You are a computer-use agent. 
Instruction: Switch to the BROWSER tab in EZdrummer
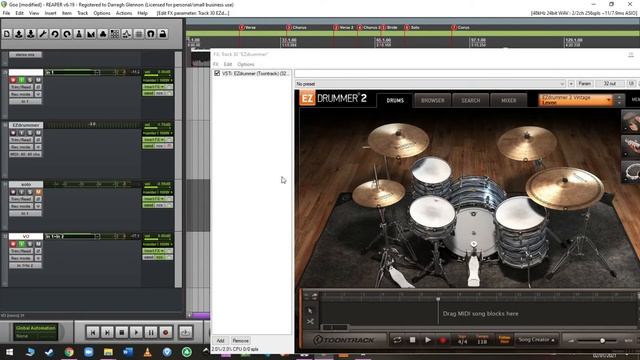[433, 100]
